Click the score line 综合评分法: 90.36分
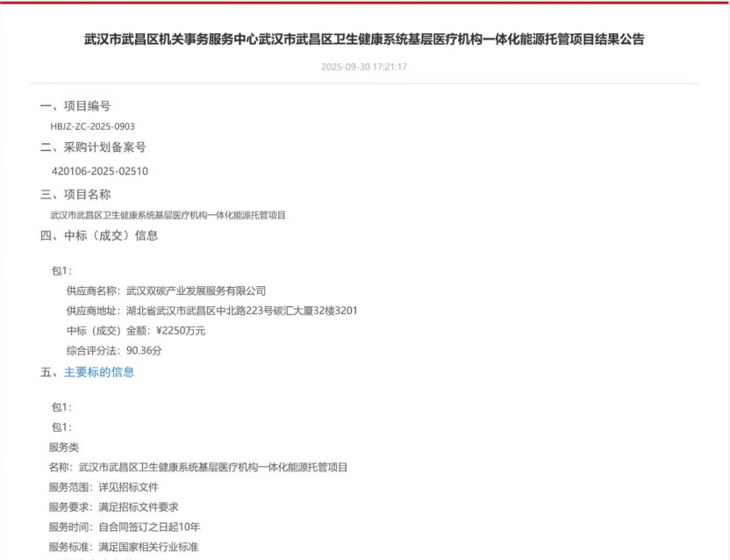This screenshot has height=560, width=730. click(x=114, y=350)
